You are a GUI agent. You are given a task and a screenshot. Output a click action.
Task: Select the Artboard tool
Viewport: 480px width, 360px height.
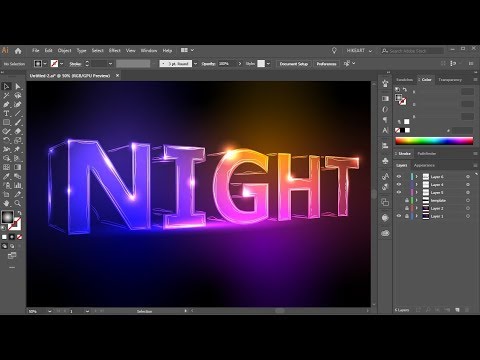[x=6, y=194]
